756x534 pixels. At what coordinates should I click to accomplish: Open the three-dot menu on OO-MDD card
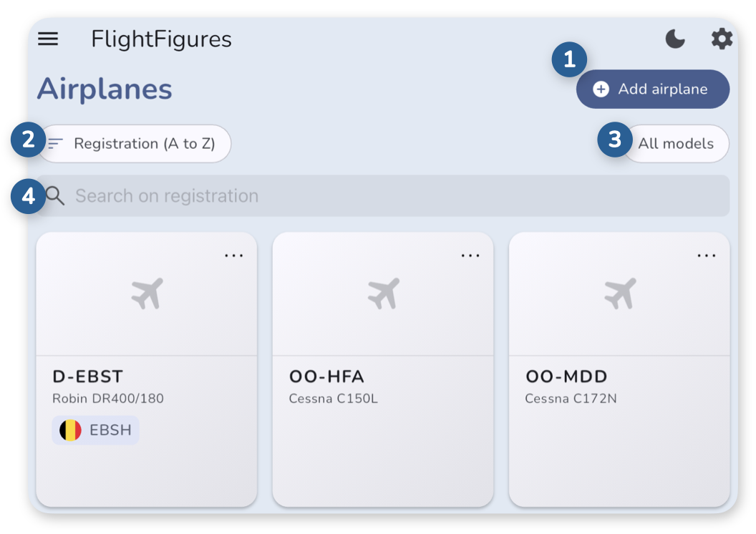click(x=707, y=256)
